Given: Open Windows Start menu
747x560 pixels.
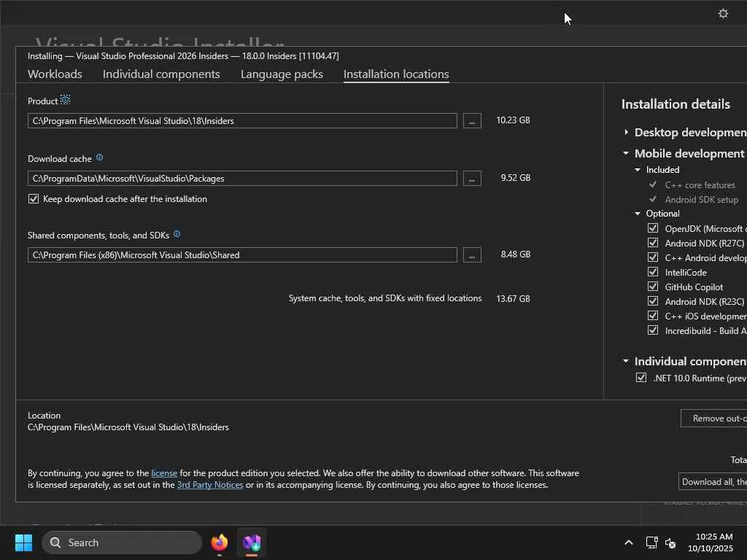Looking at the screenshot, I should [23, 542].
